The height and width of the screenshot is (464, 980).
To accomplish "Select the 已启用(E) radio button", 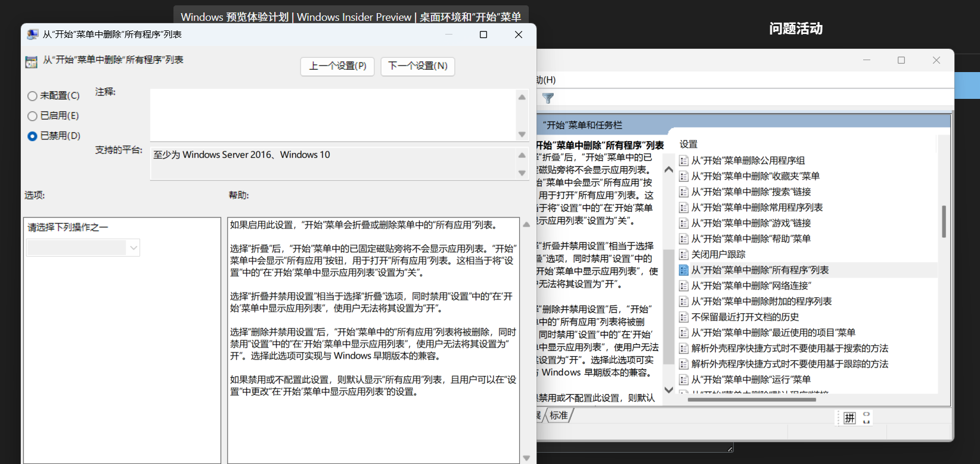I will click(32, 116).
